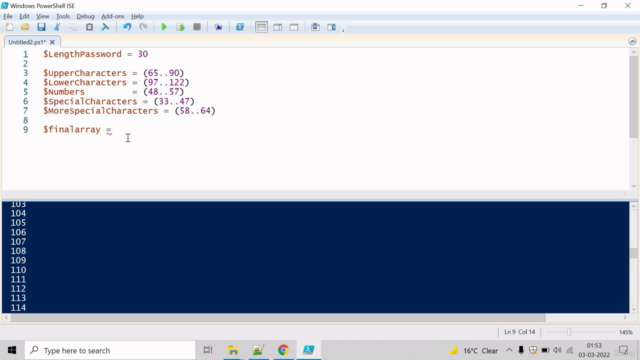Image resolution: width=640 pixels, height=360 pixels.
Task: Open new remote PowerShell tab
Action: [218, 27]
